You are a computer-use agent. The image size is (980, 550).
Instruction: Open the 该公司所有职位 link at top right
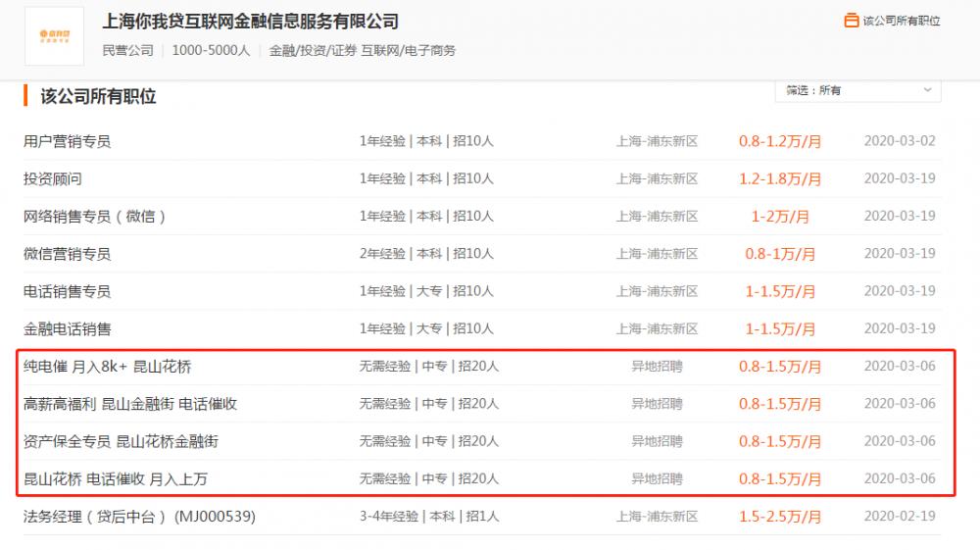tap(902, 21)
